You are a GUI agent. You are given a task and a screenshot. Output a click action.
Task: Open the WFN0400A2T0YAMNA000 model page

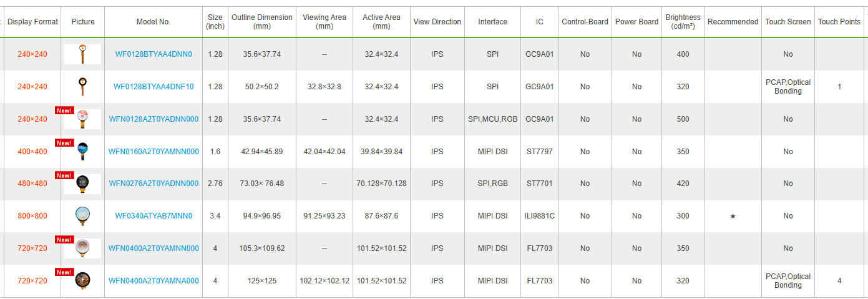(154, 281)
